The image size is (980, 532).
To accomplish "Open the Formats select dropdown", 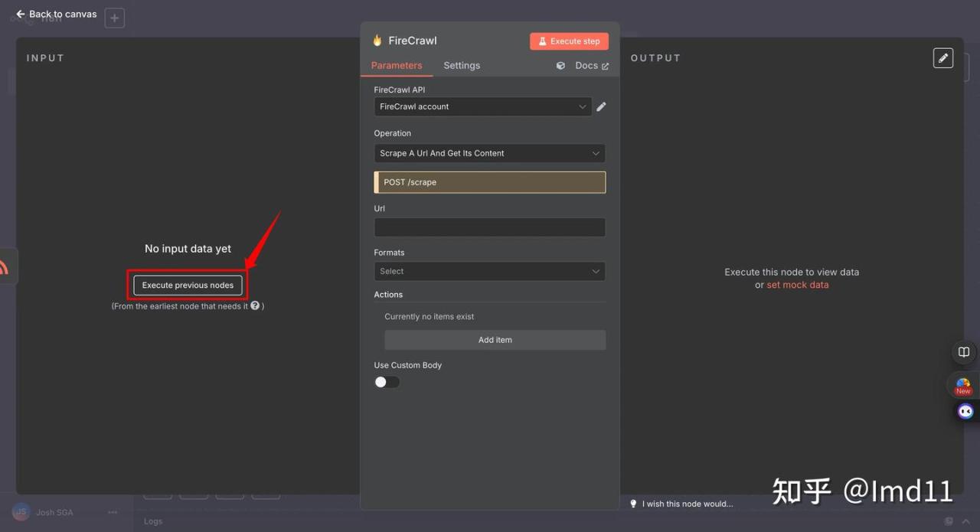I will 489,271.
